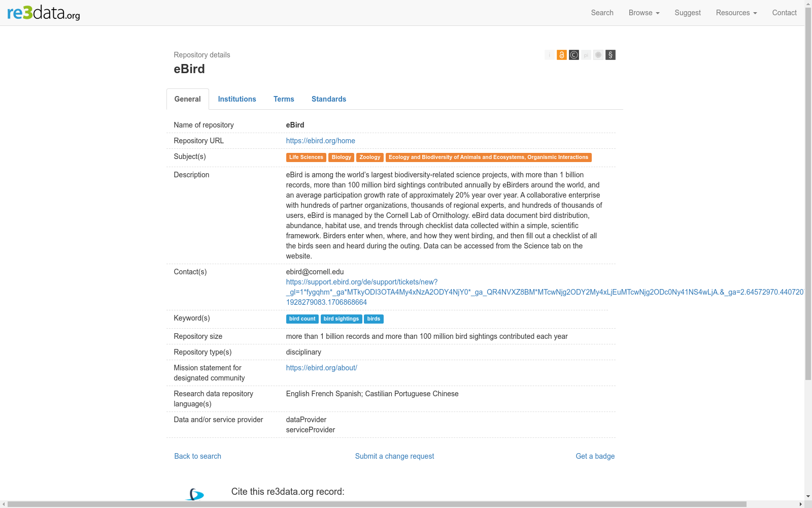
Task: Switch to the Institutions tab
Action: 237,99
